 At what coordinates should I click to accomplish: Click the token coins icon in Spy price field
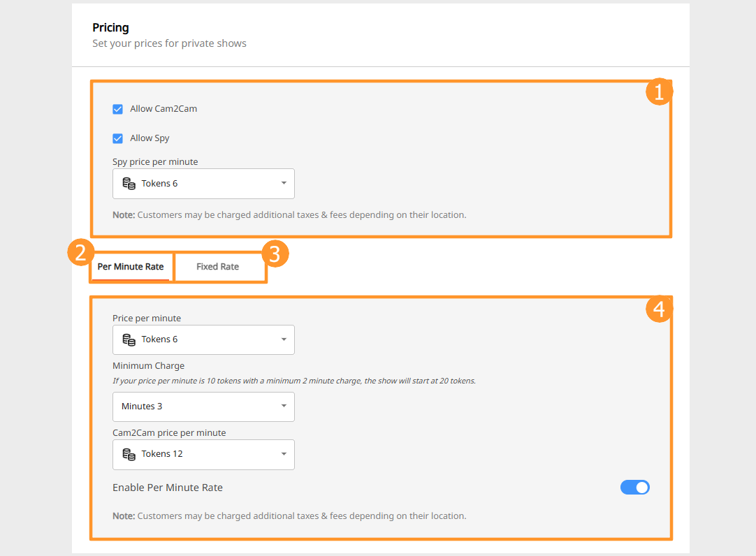129,184
